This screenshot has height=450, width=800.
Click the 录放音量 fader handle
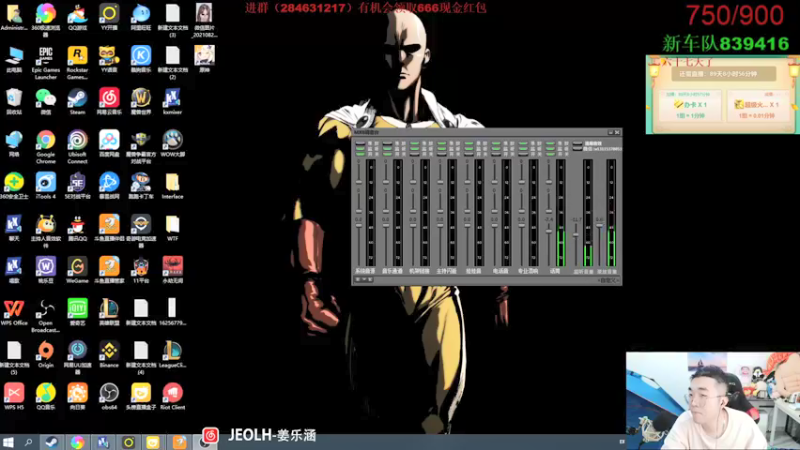[x=599, y=225]
